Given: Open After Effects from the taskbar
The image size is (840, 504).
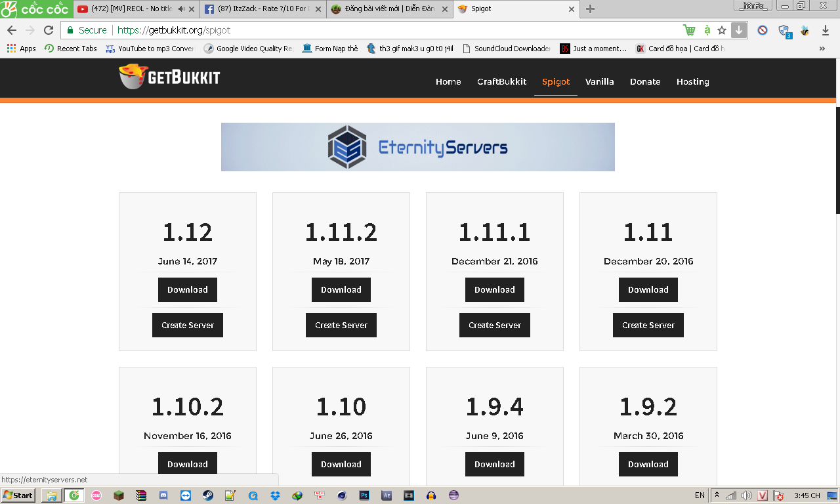Looking at the screenshot, I should click(387, 495).
